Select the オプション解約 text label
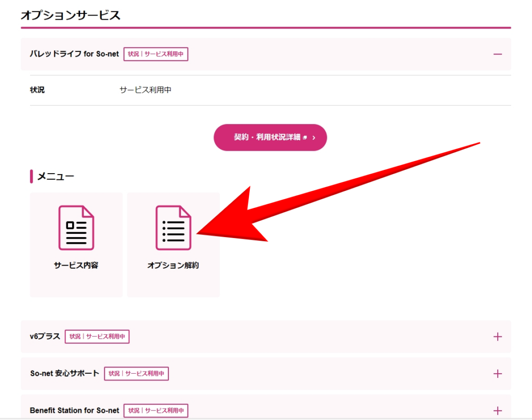 173,266
